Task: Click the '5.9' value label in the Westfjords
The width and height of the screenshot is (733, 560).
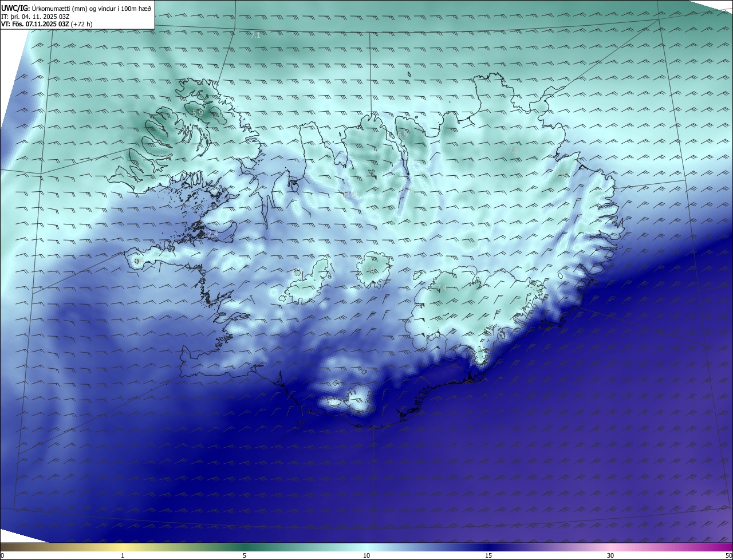Action: 198,113
